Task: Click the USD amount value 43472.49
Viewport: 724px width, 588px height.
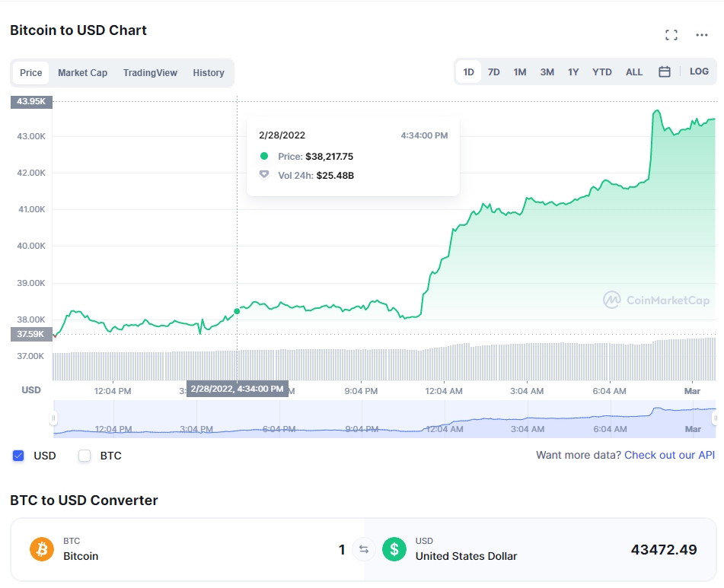Action: (x=664, y=550)
